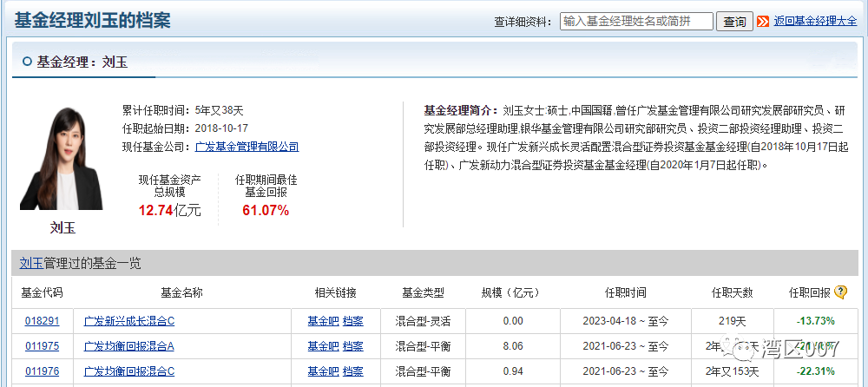The height and width of the screenshot is (387, 868).
Task: Click the name 刘玉 under the portrait
Action: [62, 227]
